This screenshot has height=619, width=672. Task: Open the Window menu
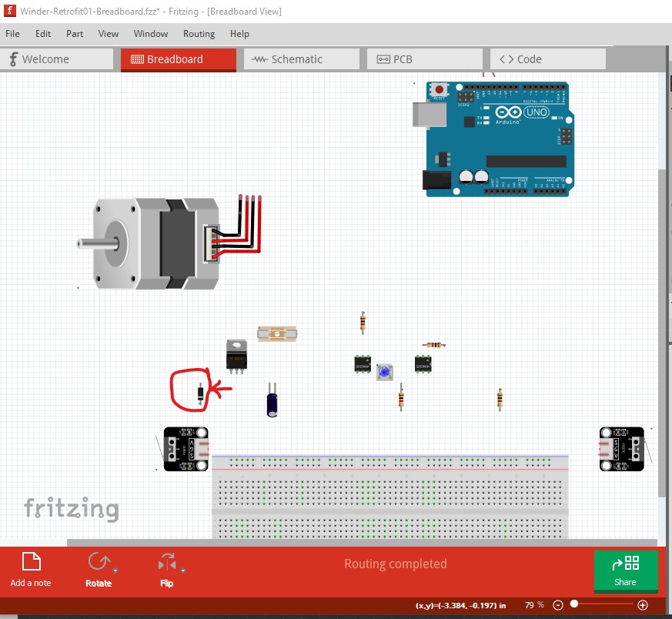tap(150, 33)
